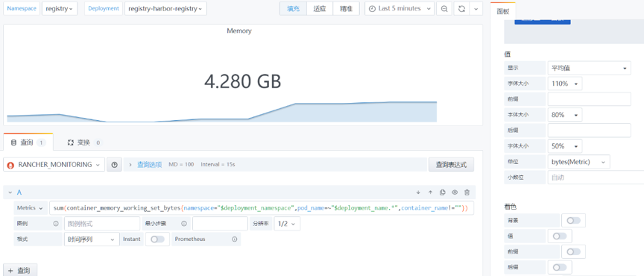Click the 图例格式 legend input

click(102, 224)
